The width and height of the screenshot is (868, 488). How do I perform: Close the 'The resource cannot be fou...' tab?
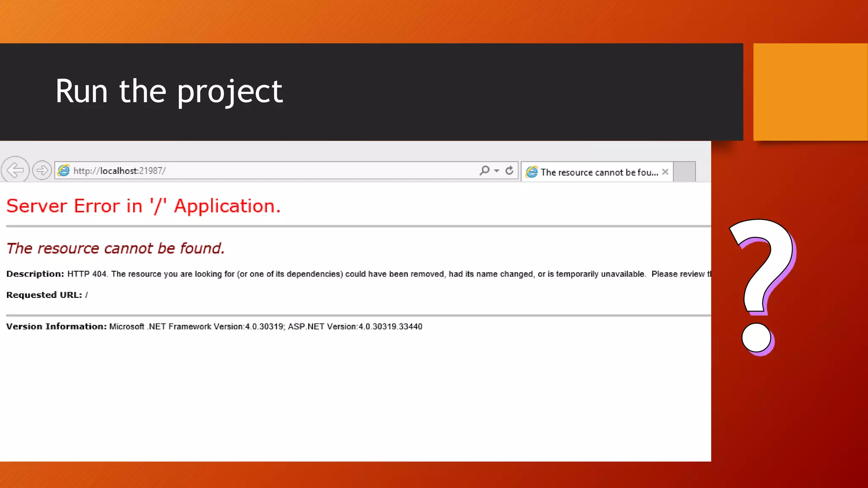point(665,172)
